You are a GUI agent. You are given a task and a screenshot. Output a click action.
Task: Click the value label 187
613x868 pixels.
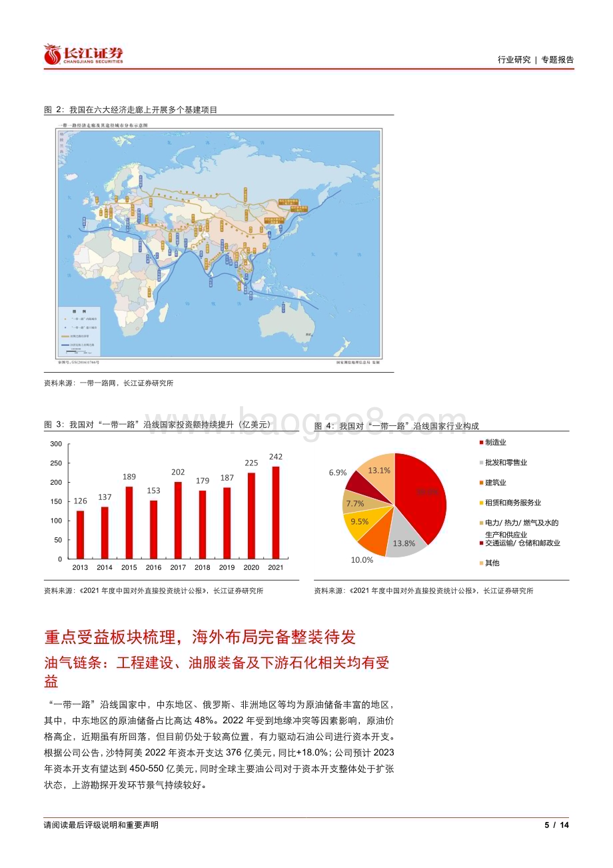point(227,478)
